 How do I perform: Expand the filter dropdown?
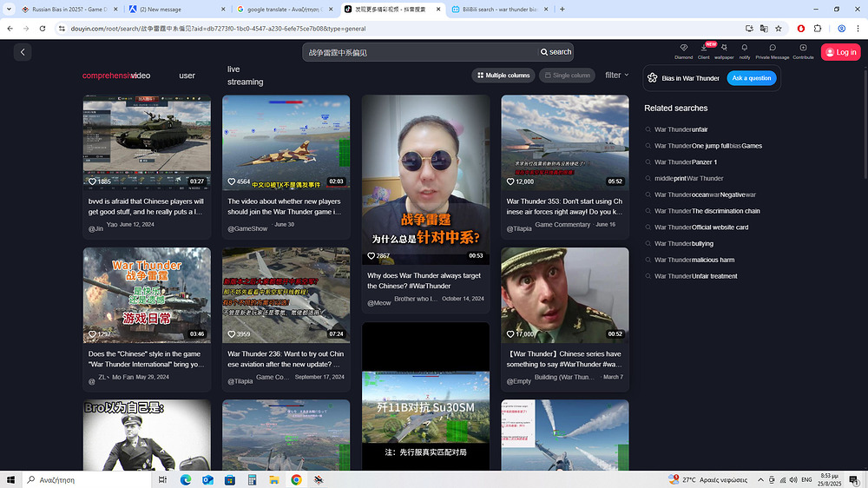616,75
